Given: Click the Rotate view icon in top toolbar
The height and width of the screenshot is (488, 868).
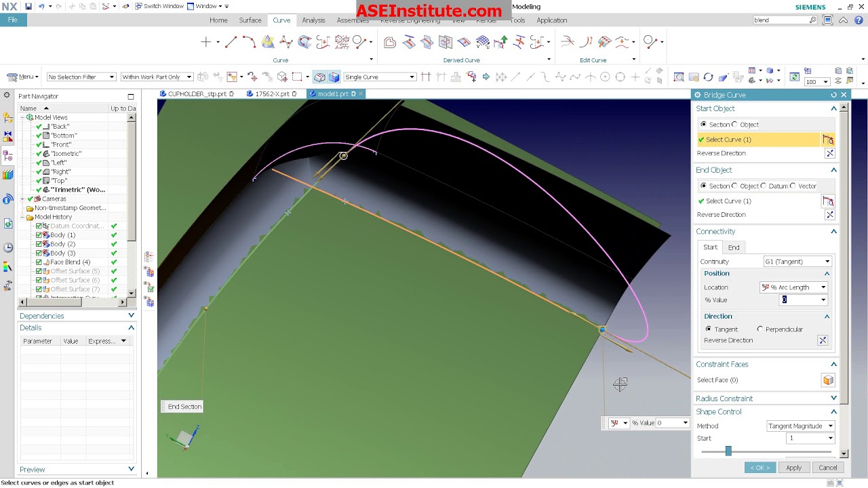Looking at the screenshot, I should [708, 77].
